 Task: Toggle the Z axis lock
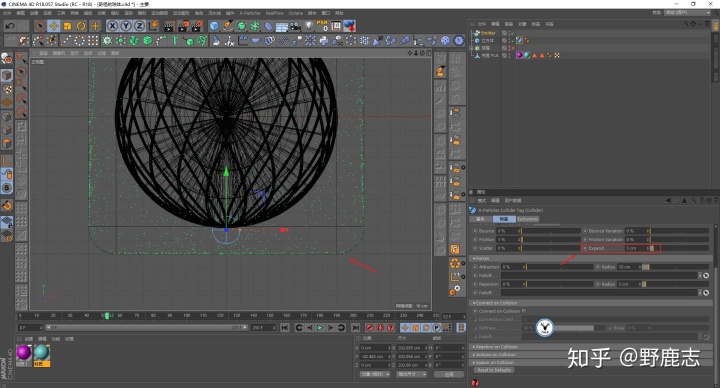tap(139, 26)
